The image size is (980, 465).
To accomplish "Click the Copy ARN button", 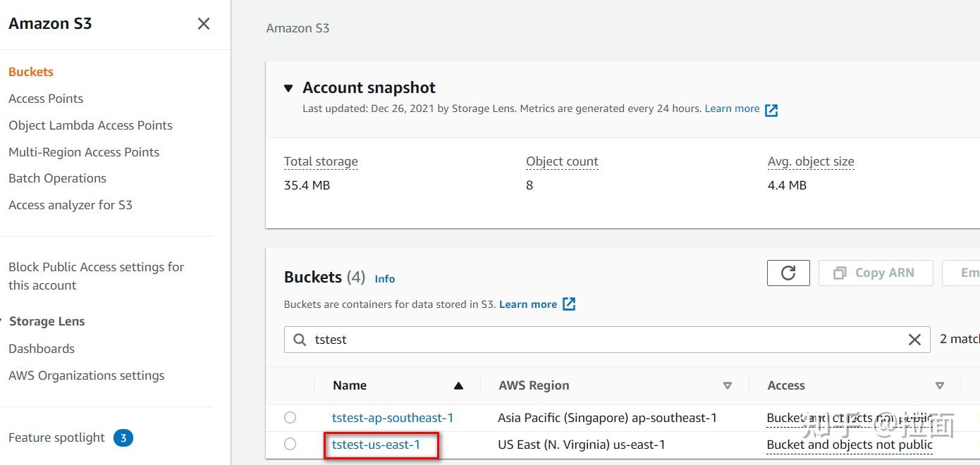I will click(x=876, y=273).
